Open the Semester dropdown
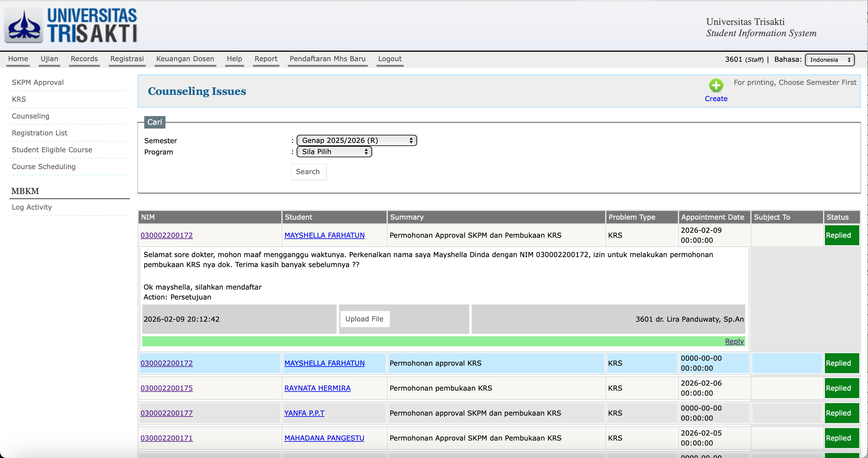This screenshot has height=458, width=868. click(356, 140)
